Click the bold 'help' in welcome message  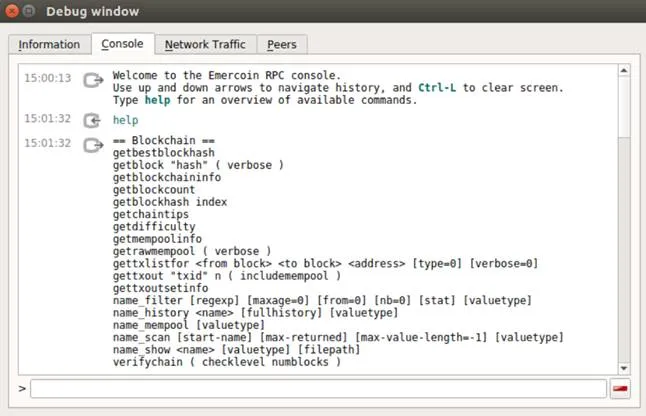click(157, 100)
